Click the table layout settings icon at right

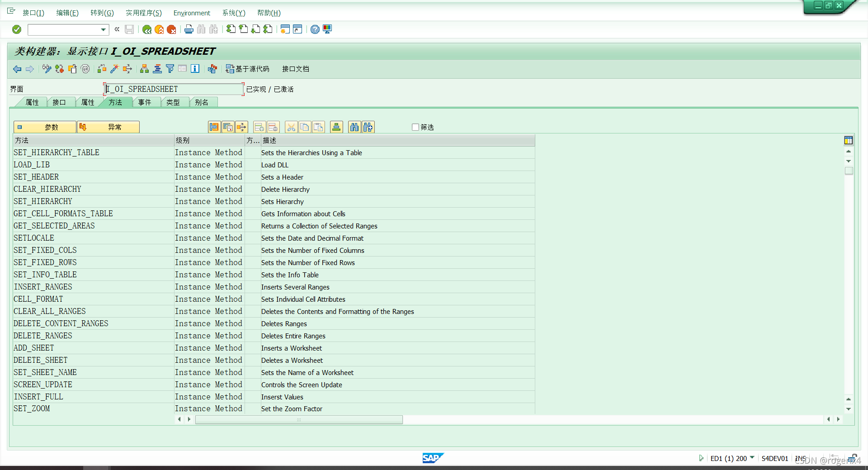tap(849, 140)
